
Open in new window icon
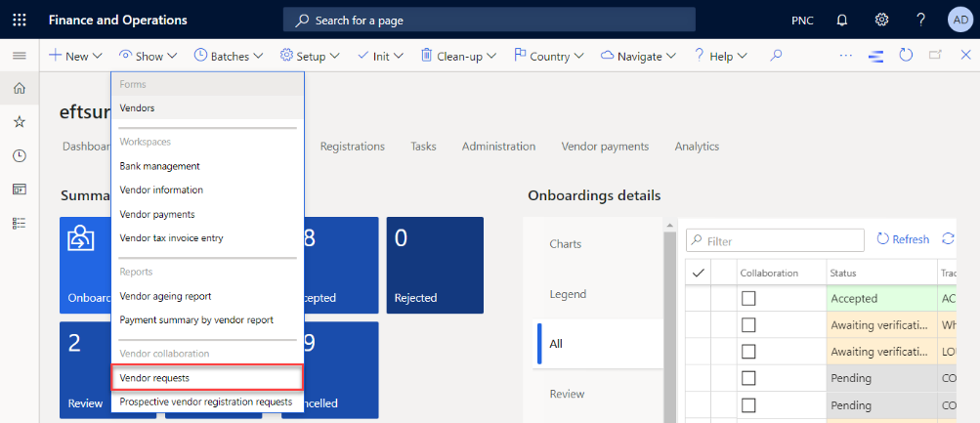(936, 56)
